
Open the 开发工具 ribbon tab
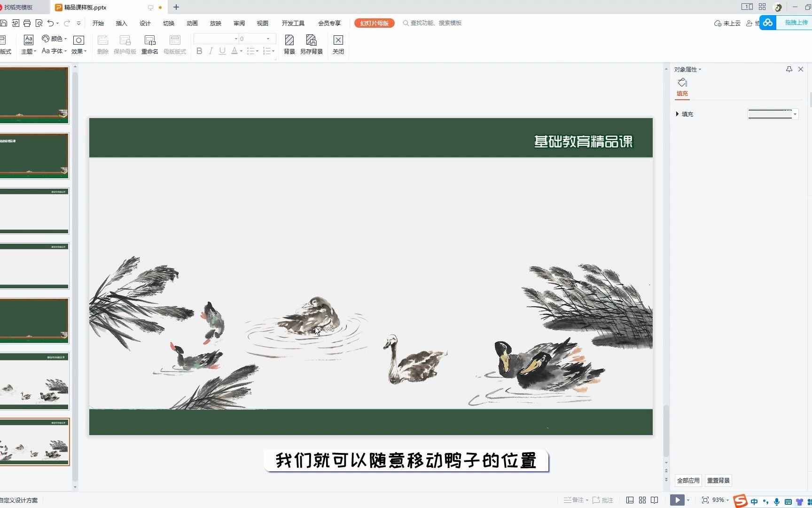pyautogui.click(x=293, y=23)
